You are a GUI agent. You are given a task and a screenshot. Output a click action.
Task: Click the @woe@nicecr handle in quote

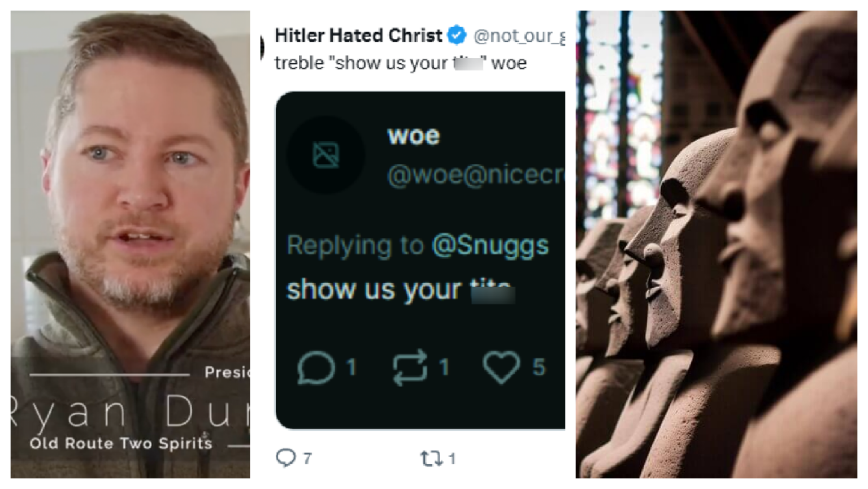pyautogui.click(x=476, y=175)
